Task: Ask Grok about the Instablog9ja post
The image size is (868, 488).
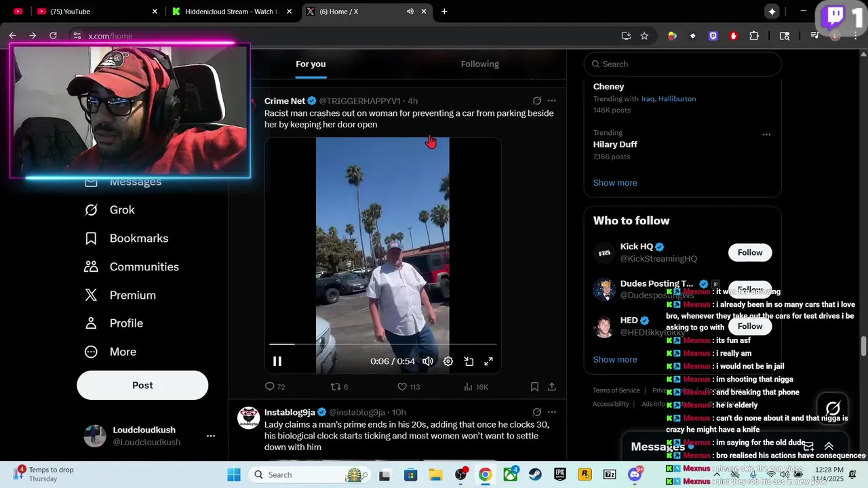Action: pos(537,412)
